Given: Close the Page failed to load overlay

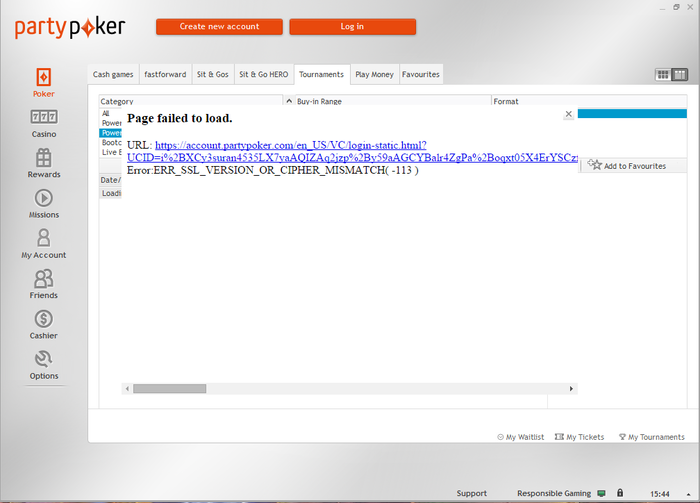Looking at the screenshot, I should click(x=568, y=114).
